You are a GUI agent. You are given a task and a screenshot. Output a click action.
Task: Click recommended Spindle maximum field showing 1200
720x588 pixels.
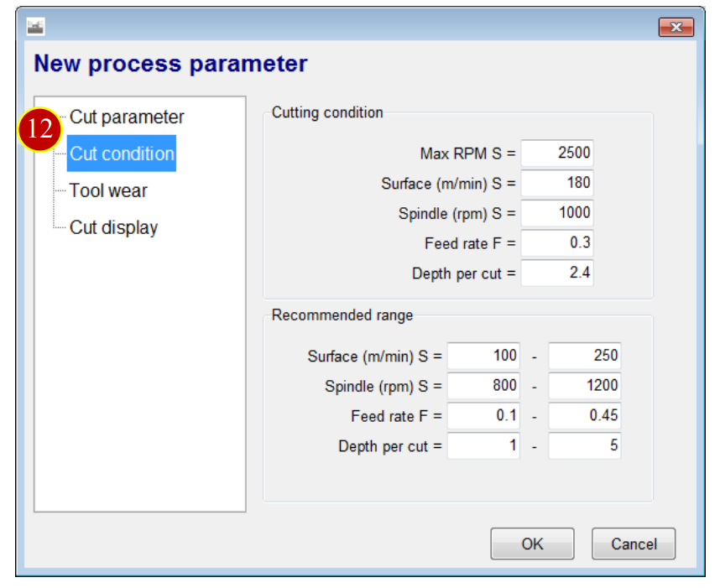(x=585, y=386)
